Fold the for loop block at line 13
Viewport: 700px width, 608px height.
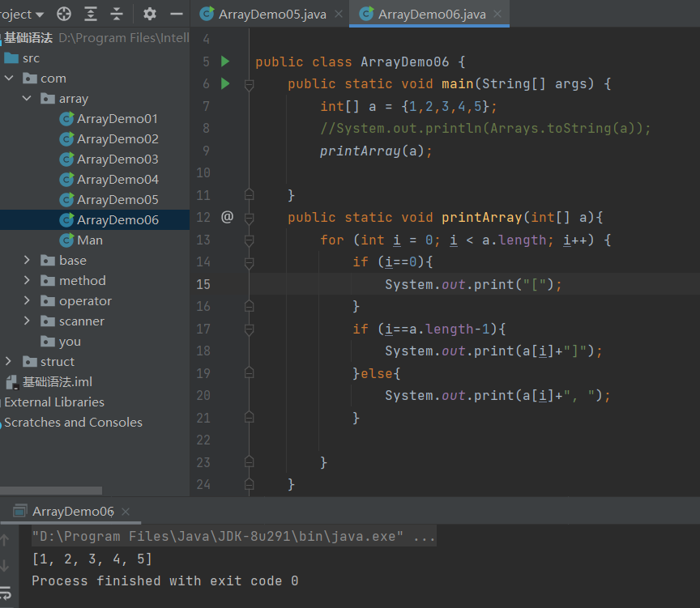pos(250,240)
